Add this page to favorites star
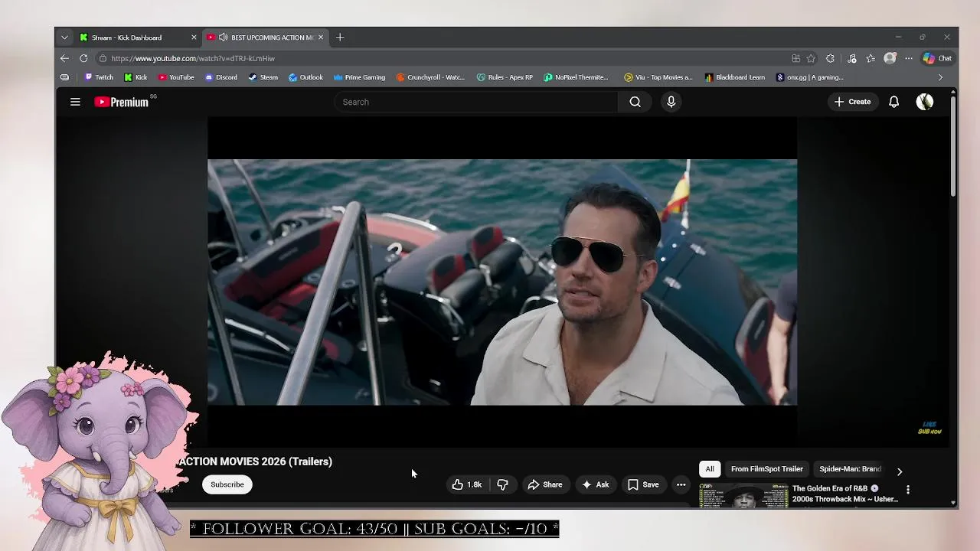This screenshot has width=980, height=551. (811, 58)
